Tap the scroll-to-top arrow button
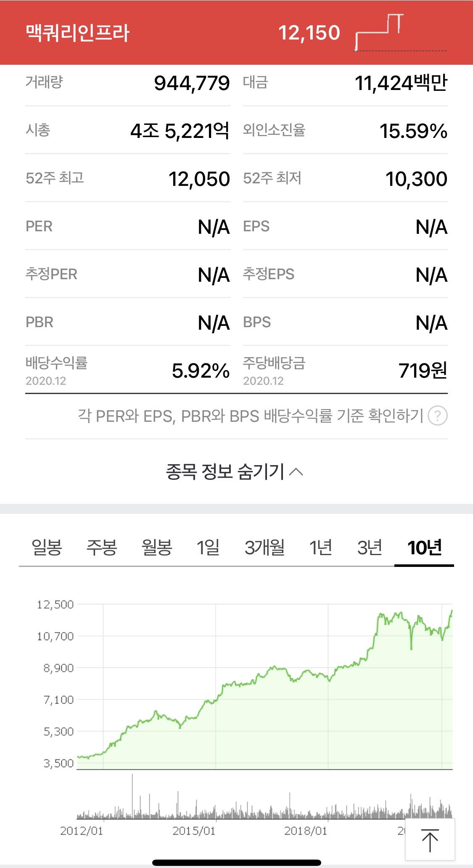Screen dimensions: 473x868 (x=430, y=841)
